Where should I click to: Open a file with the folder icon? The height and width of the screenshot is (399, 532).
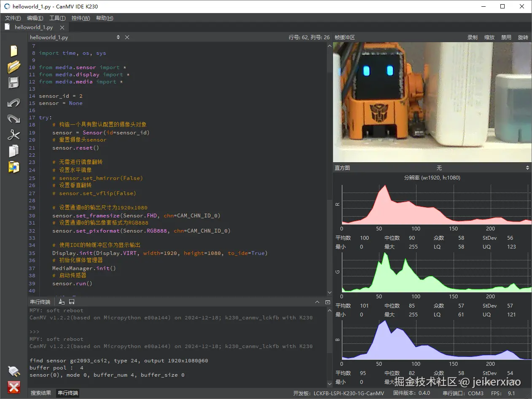pos(14,67)
